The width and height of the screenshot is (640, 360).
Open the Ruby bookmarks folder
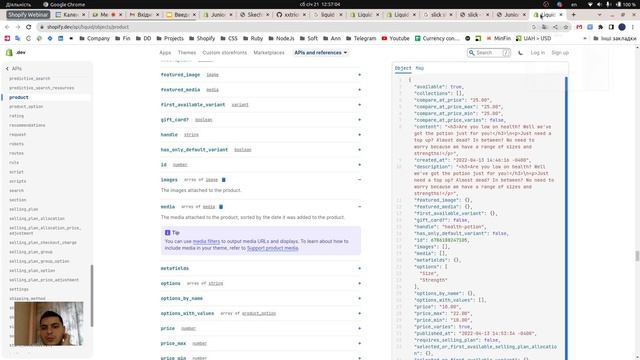point(253,38)
